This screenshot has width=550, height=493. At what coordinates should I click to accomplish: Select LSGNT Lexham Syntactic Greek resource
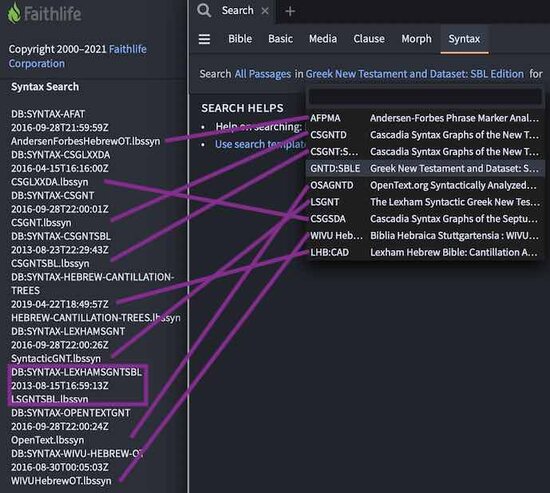[x=424, y=202]
